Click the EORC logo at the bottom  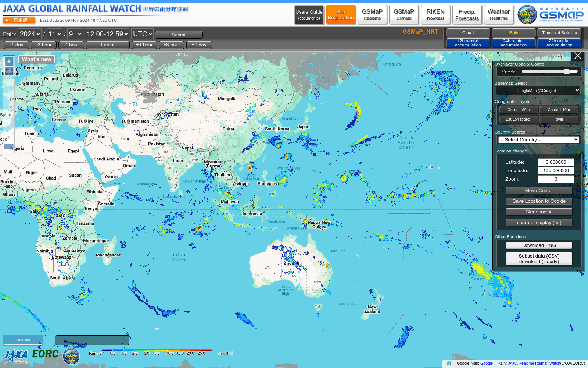(44, 354)
